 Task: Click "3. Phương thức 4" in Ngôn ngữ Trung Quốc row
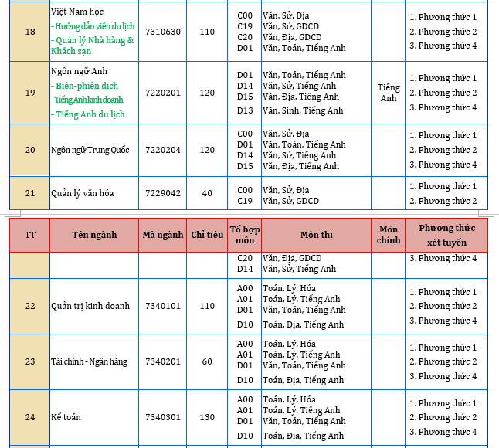[443, 165]
